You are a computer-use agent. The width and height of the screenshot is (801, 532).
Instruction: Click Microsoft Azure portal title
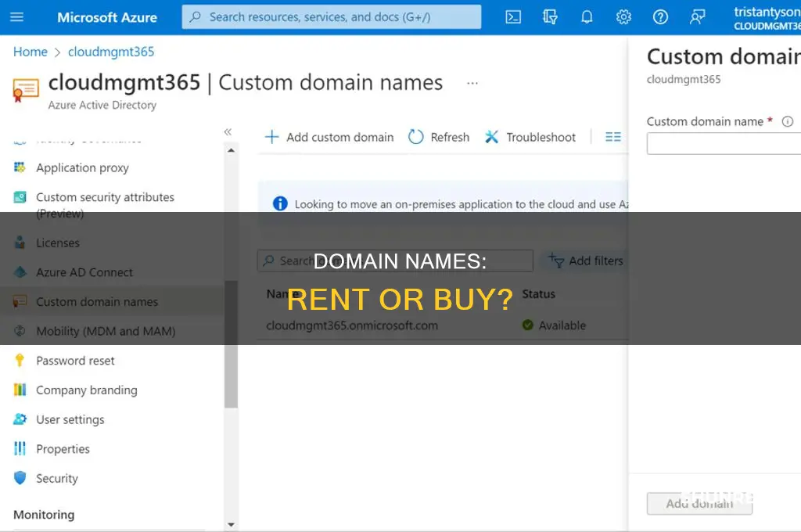(106, 17)
